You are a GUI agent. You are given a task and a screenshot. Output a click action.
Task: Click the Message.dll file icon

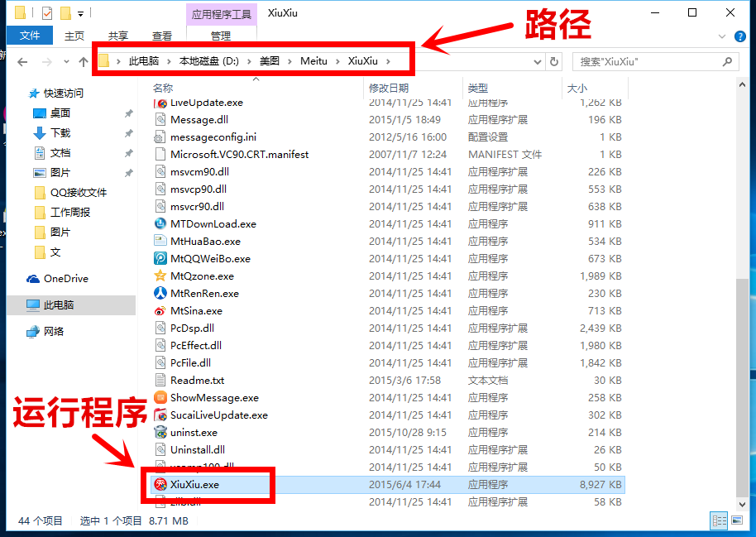coord(160,120)
